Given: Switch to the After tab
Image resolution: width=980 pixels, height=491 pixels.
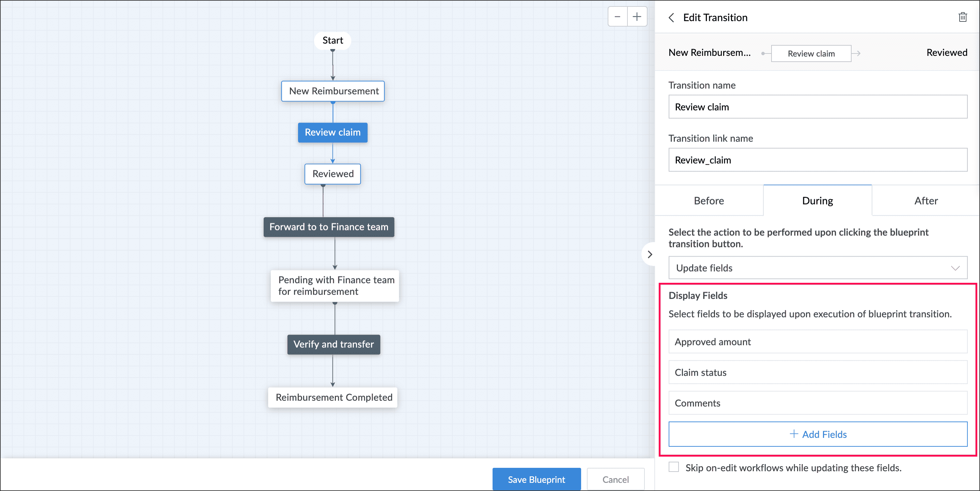Looking at the screenshot, I should point(925,201).
